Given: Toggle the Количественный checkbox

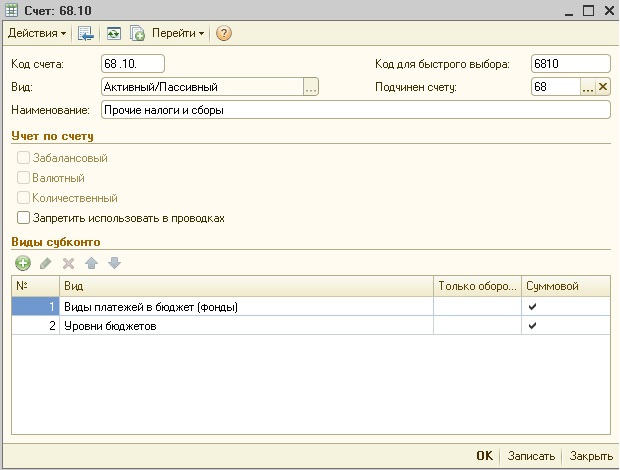Looking at the screenshot, I should click(23, 198).
